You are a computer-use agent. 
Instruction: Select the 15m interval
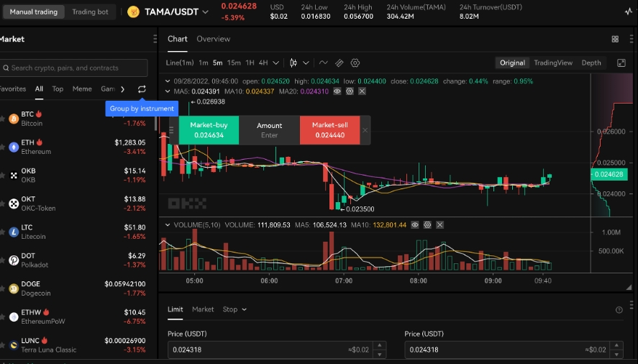coord(234,63)
